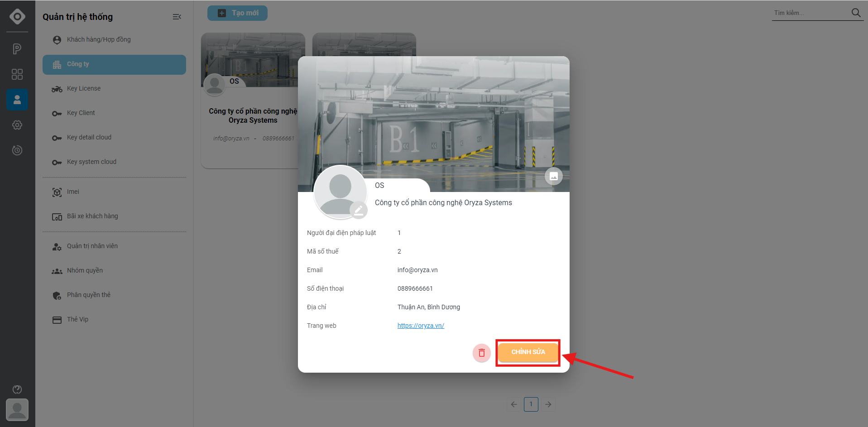Open Bãi xe khách hàng menu item
This screenshot has width=868, height=427.
click(114, 216)
